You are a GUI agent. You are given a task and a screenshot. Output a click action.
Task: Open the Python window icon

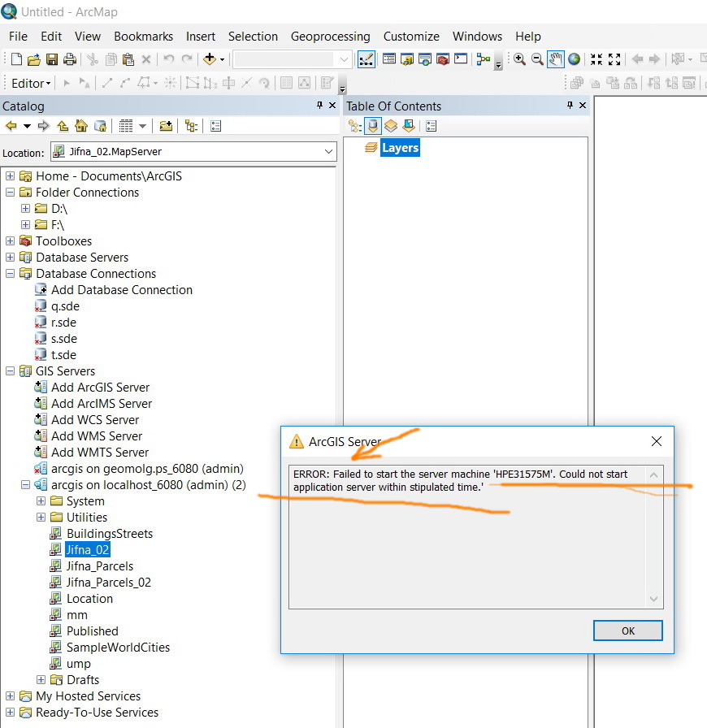point(461,59)
